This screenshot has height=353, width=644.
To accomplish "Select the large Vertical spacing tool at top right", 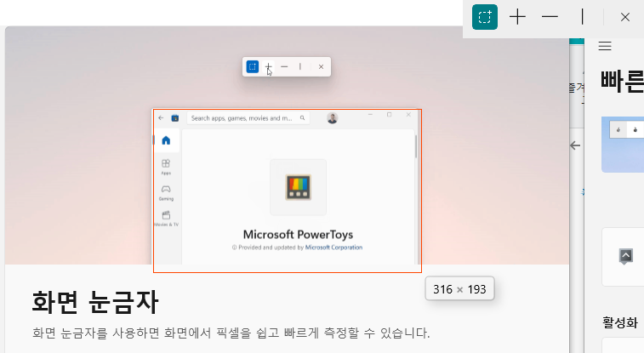I will [x=583, y=17].
